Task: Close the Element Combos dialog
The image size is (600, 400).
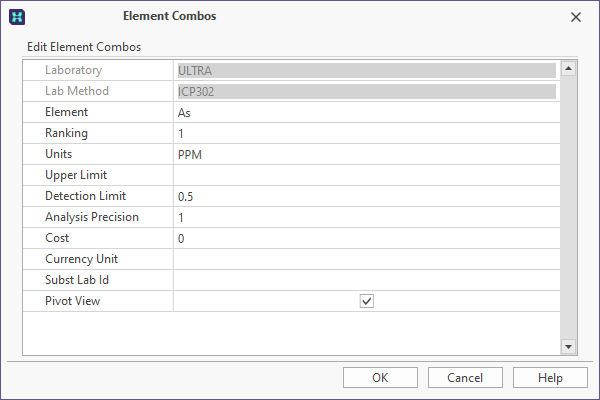Action: tap(576, 17)
